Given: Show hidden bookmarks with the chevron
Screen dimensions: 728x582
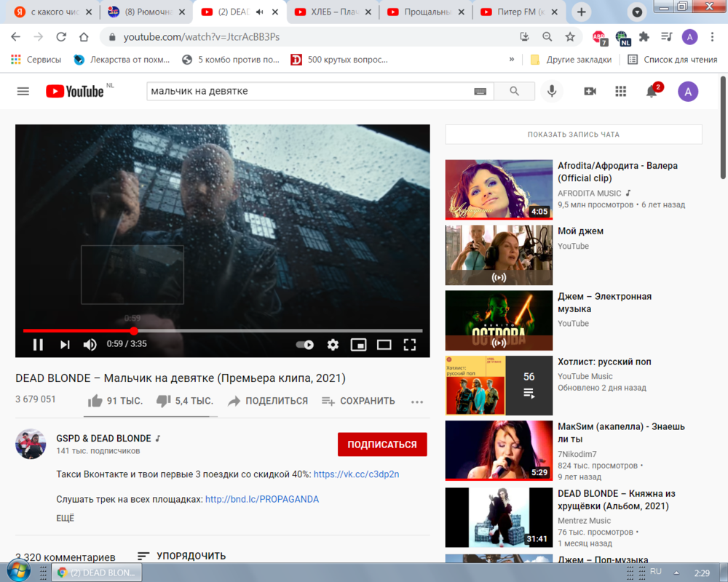Looking at the screenshot, I should (512, 60).
